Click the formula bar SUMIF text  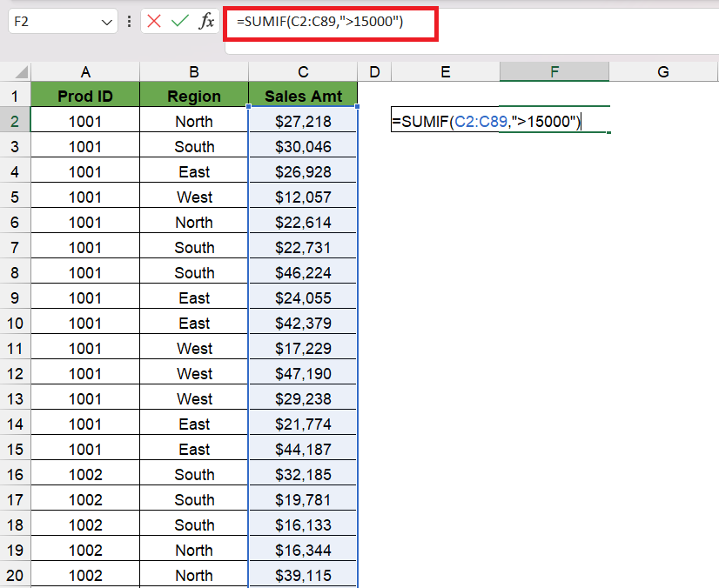[320, 21]
